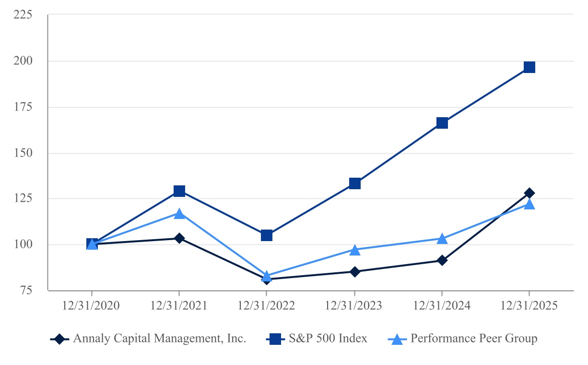This screenshot has width=588, height=365.
Task: Toggle the Annaly Capital Management, Inc. legend label
Action: click(159, 339)
